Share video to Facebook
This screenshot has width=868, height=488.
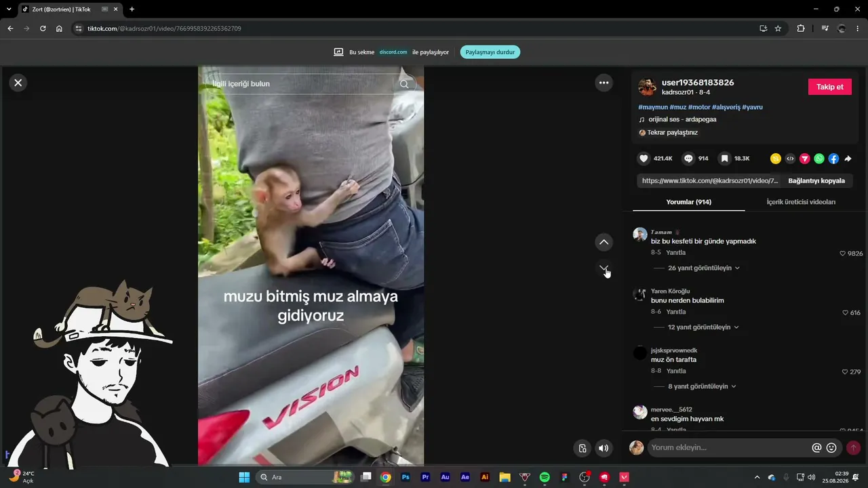(833, 159)
